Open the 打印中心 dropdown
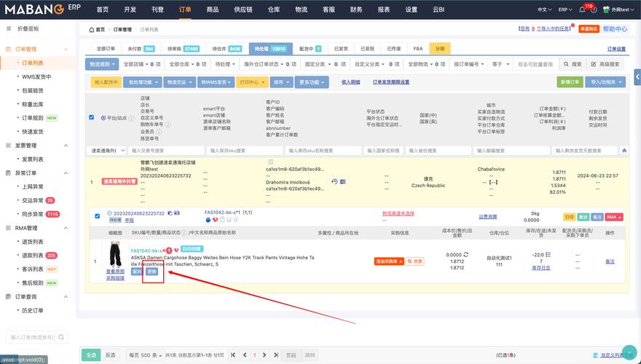This screenshot has width=641, height=364. [252, 82]
